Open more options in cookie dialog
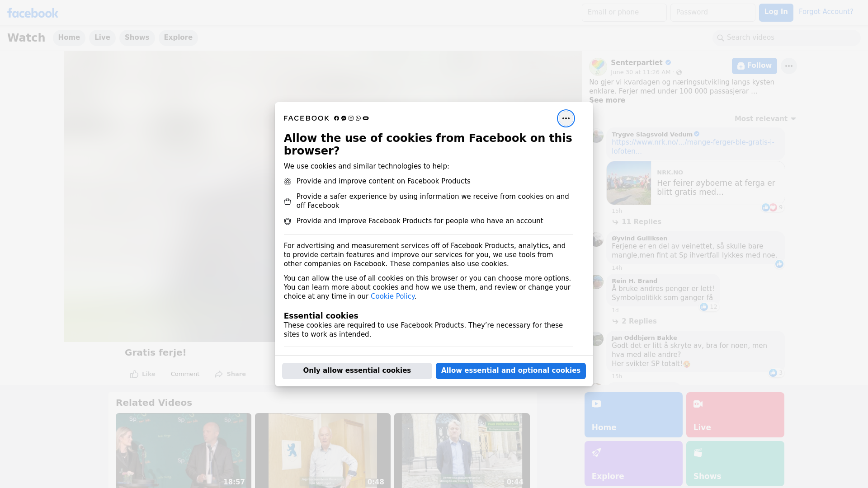 pos(566,118)
